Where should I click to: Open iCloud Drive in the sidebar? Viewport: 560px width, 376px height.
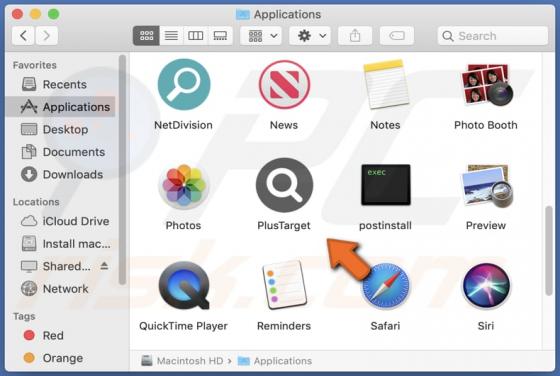(x=61, y=221)
